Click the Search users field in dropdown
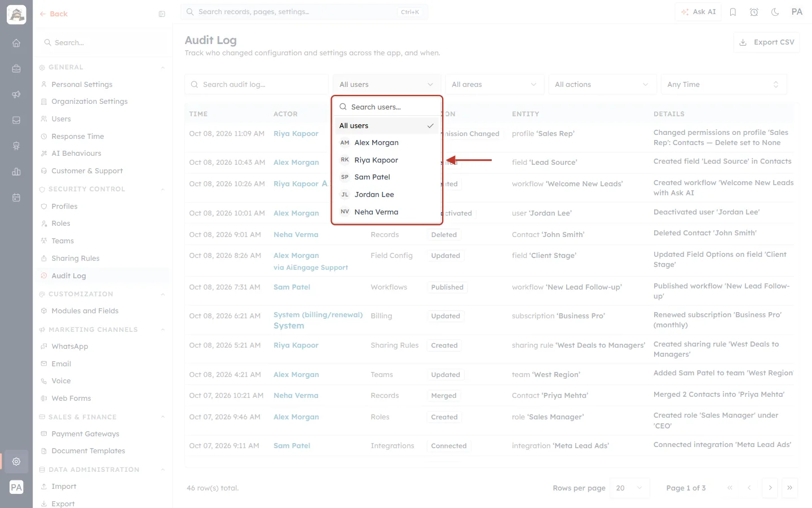 click(387, 107)
